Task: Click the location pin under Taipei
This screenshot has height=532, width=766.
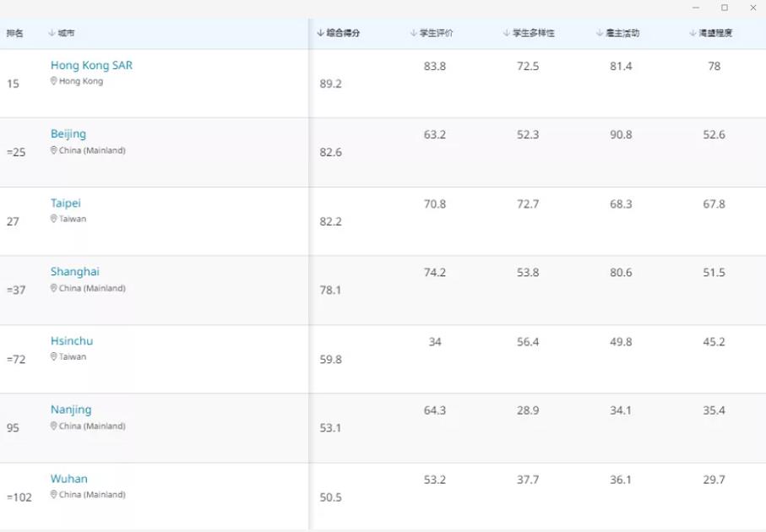Action: [x=54, y=219]
